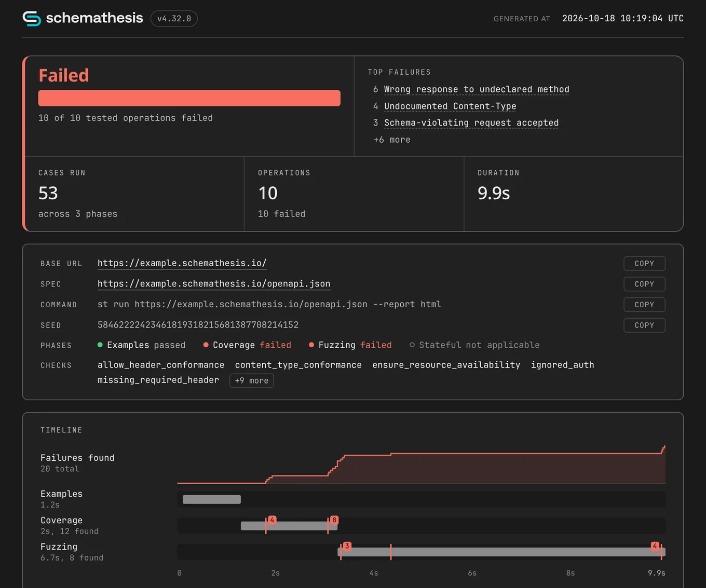The width and height of the screenshot is (706, 588).
Task: Copy the spec URL
Action: [x=644, y=284]
